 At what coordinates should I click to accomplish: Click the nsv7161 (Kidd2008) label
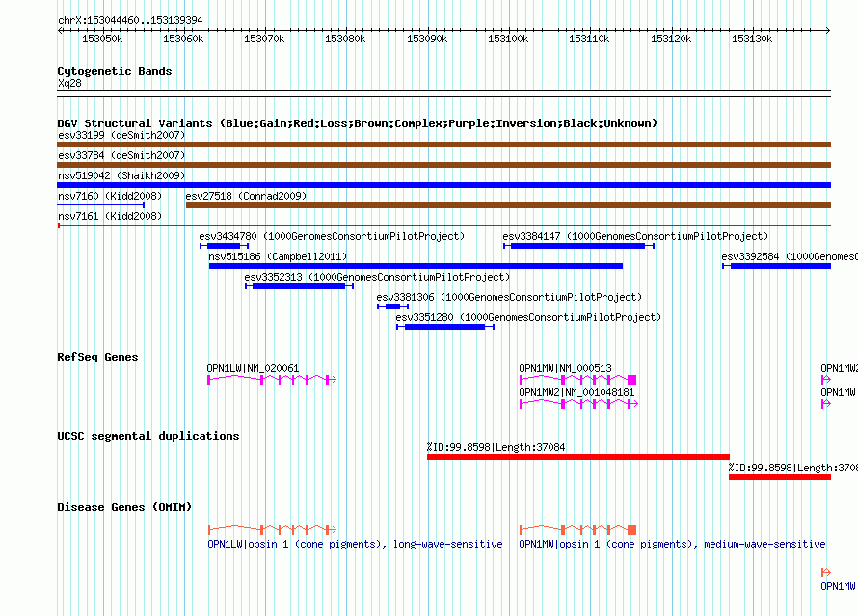point(110,216)
